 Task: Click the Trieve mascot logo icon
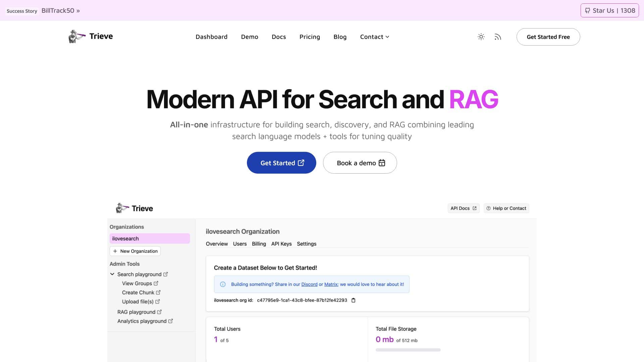coord(75,37)
